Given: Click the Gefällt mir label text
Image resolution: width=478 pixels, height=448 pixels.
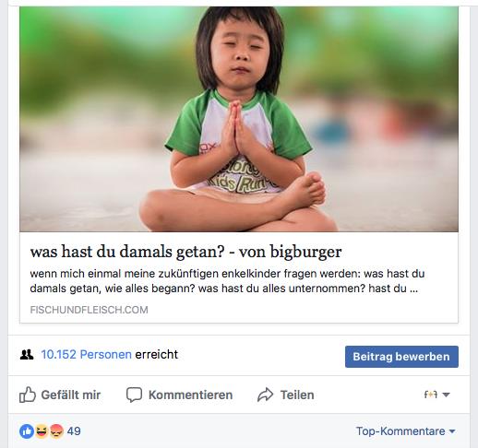Looking at the screenshot, I should pyautogui.click(x=71, y=395).
